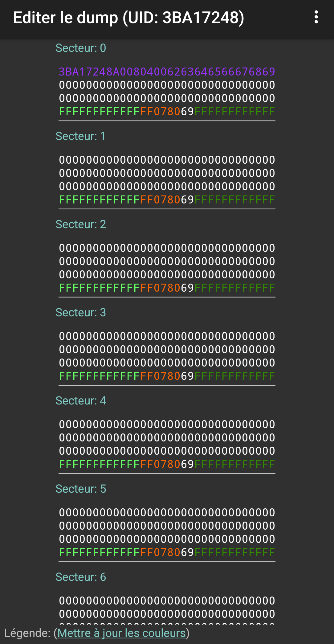The height and width of the screenshot is (644, 334).
Task: Select the first data row of Secteur 1
Action: (167, 160)
